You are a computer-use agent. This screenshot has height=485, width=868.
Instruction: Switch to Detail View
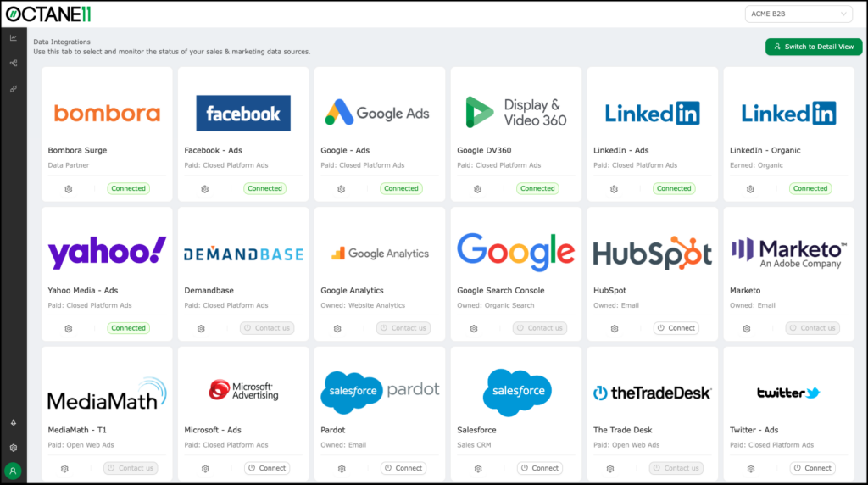click(814, 47)
